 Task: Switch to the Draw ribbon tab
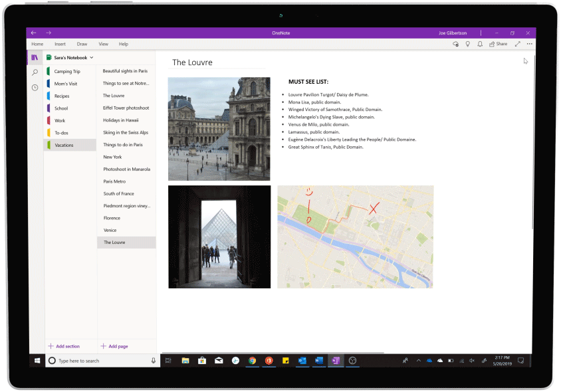click(x=82, y=44)
